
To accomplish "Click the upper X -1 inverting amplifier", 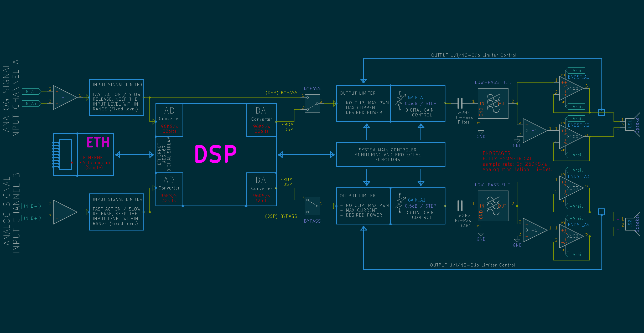I will (535, 131).
